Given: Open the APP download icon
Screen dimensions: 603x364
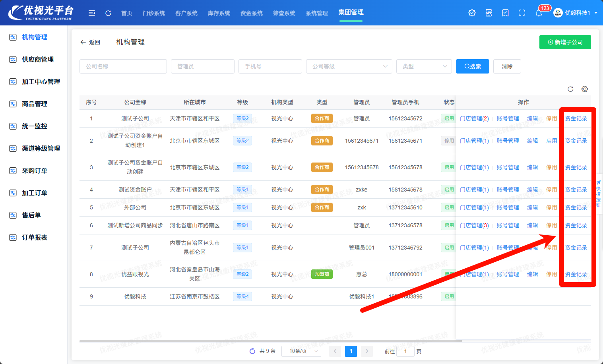Looking at the screenshot, I should [489, 13].
